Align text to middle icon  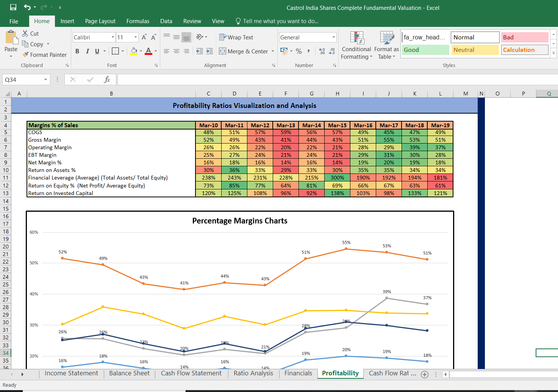[177, 37]
